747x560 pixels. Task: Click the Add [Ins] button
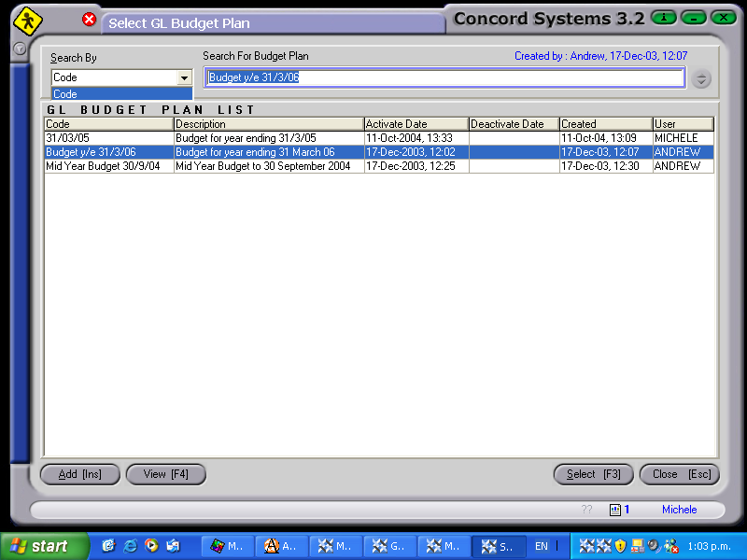(x=79, y=474)
